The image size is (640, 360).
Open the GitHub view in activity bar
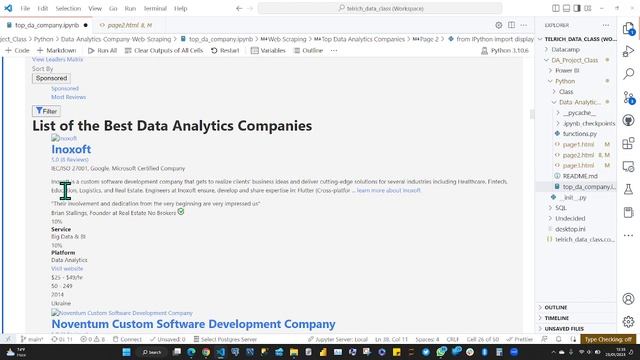tap(629, 120)
